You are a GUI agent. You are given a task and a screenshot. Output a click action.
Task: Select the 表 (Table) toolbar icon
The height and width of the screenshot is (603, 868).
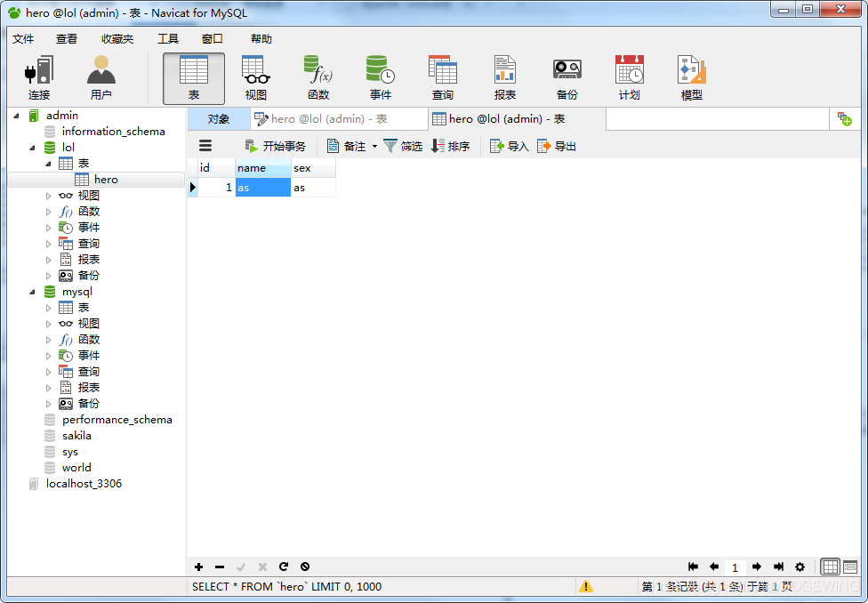coord(194,78)
